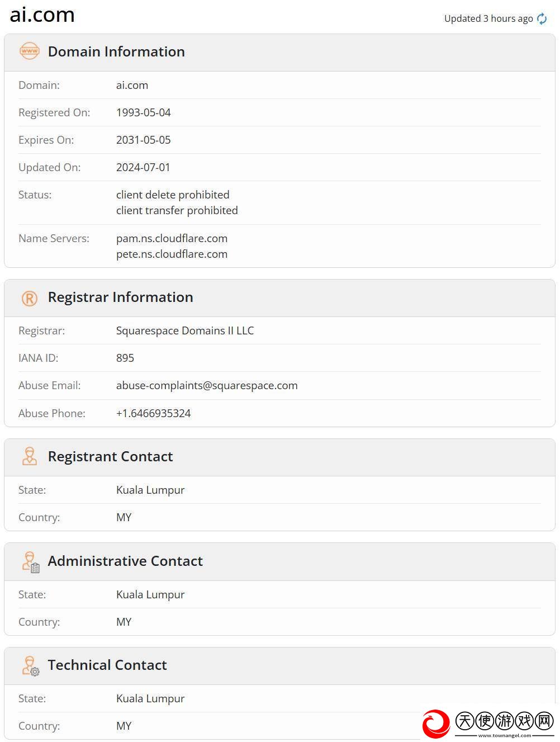The image size is (560, 742).
Task: Click the Updated 3 hours ago text
Action: coord(488,18)
